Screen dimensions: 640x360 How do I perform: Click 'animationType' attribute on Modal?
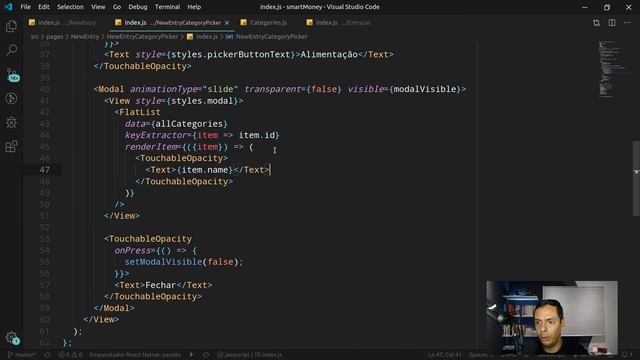(x=164, y=89)
